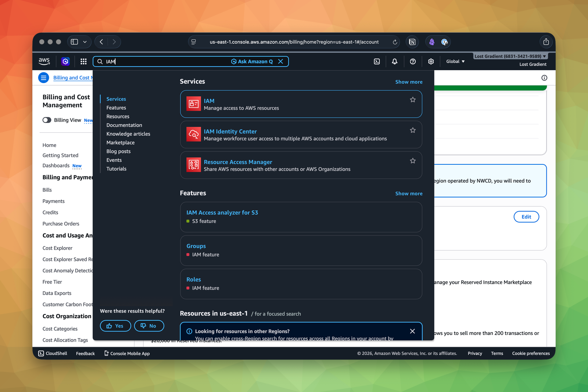Screen dimensions: 588x392
Task: Clear the IAM search with X icon
Action: pyautogui.click(x=280, y=61)
